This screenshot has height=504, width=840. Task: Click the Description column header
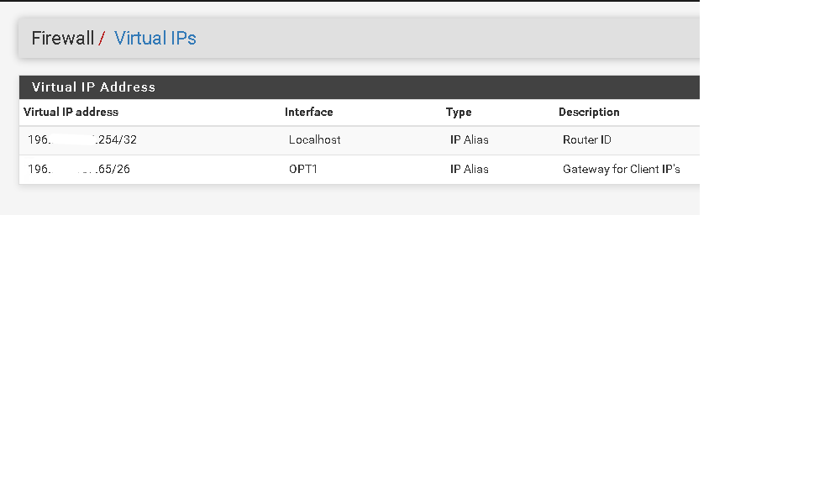click(x=589, y=112)
